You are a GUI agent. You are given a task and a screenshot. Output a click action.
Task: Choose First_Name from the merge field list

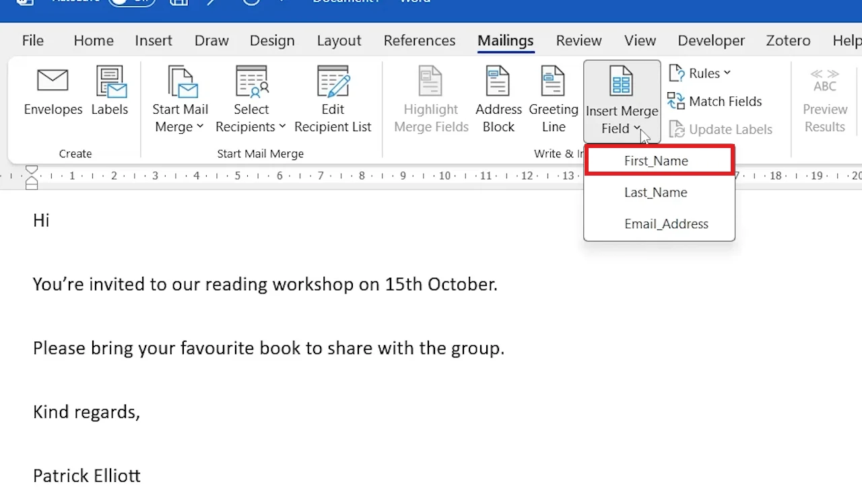[x=659, y=161]
